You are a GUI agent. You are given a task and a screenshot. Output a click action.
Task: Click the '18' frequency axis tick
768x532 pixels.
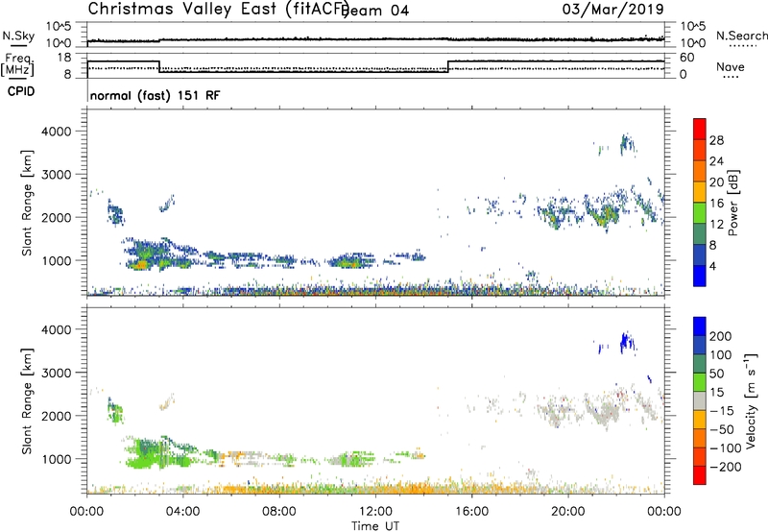point(63,58)
